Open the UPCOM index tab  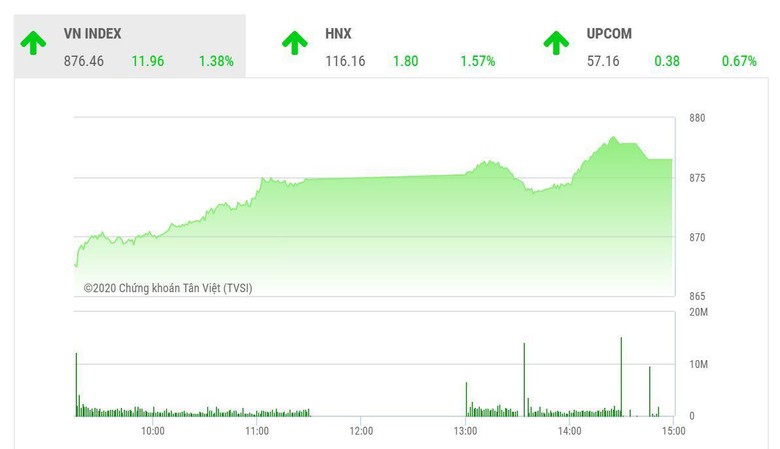pyautogui.click(x=609, y=34)
